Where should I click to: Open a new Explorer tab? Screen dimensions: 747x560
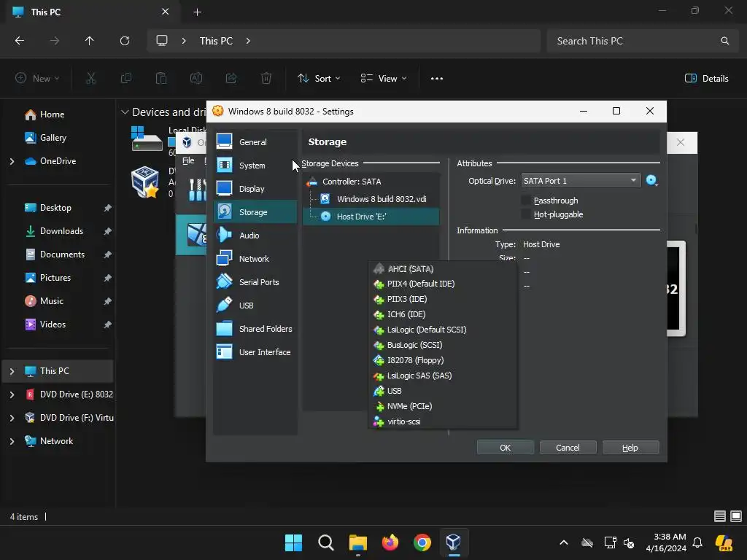197,12
